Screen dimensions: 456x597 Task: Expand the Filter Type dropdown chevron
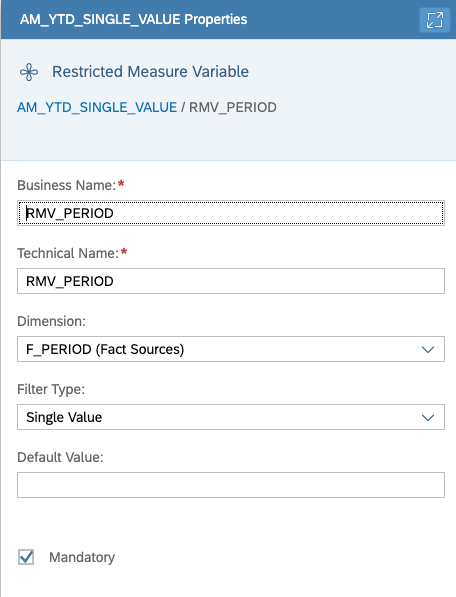tap(428, 417)
